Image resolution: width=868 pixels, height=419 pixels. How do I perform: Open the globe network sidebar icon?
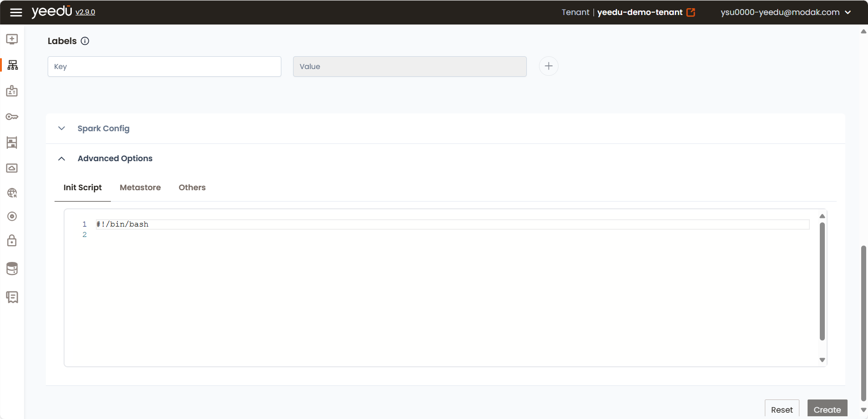12,193
